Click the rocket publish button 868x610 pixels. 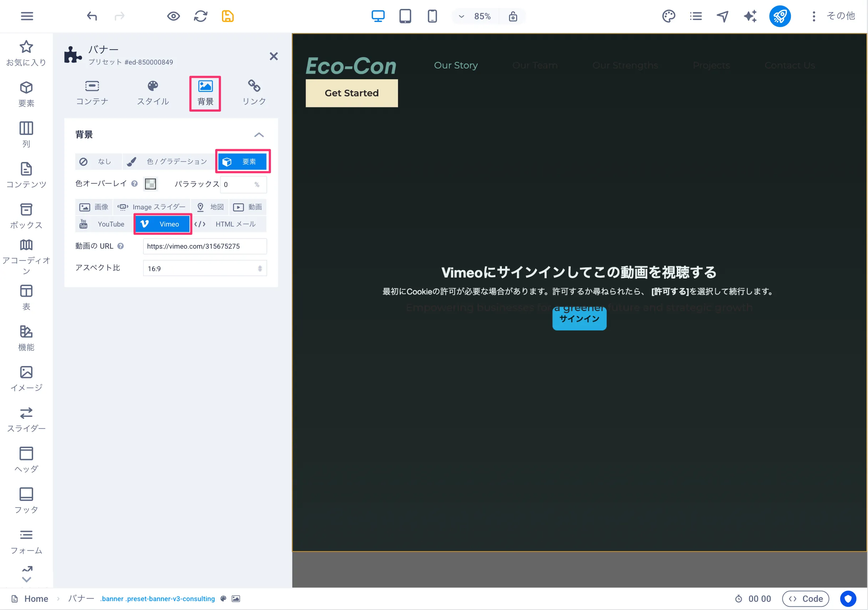pyautogui.click(x=780, y=16)
